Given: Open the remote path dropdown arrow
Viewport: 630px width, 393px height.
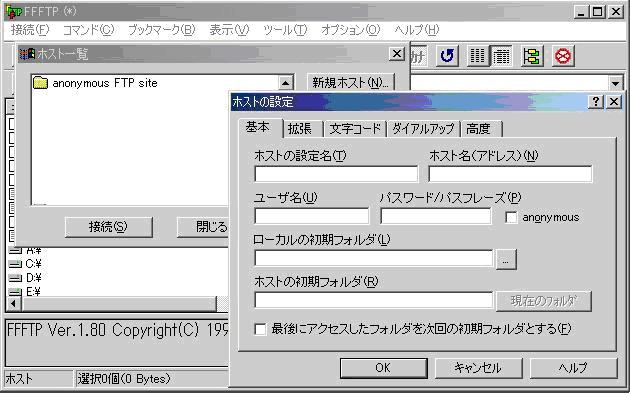Looking at the screenshot, I should (615, 84).
